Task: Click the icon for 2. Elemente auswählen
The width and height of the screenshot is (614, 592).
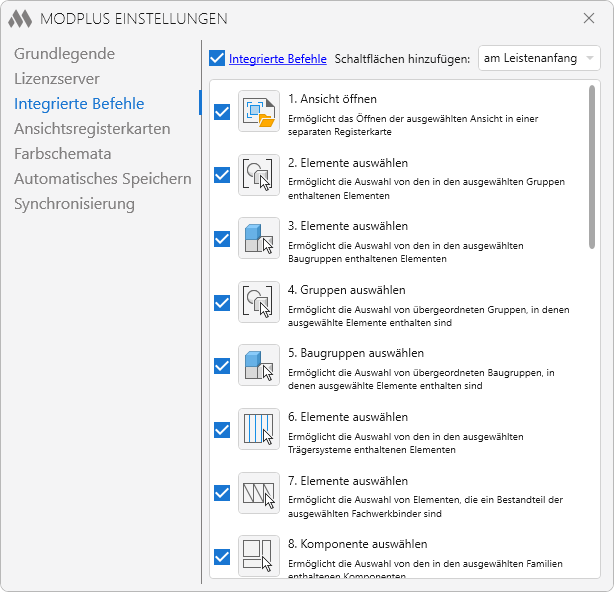Action: [259, 175]
